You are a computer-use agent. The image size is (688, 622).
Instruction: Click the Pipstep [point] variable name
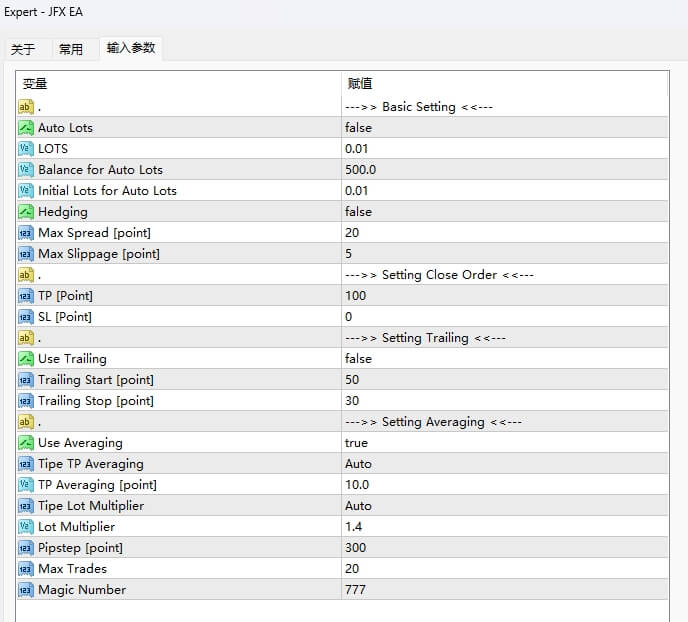click(81, 548)
